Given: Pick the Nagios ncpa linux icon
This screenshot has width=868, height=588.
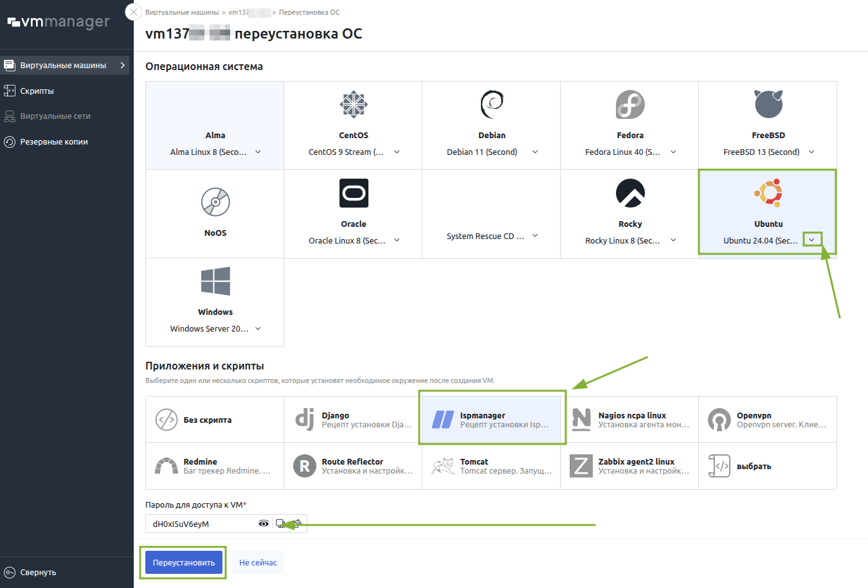Looking at the screenshot, I should coord(581,420).
